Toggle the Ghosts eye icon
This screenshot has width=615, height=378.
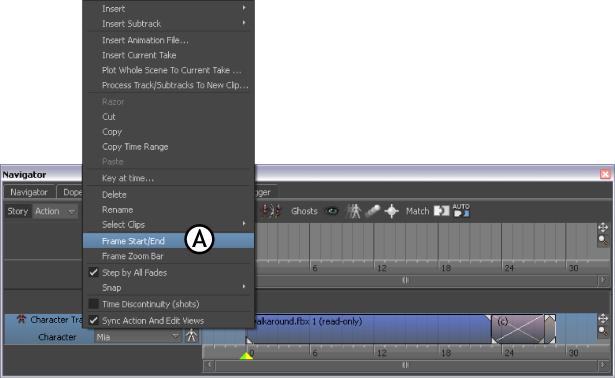(x=331, y=211)
